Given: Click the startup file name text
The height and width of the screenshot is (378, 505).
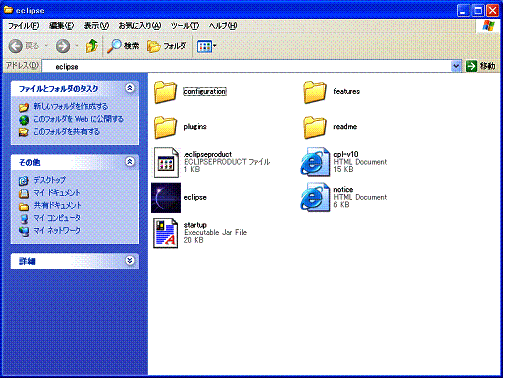Looking at the screenshot, I should pos(195,225).
